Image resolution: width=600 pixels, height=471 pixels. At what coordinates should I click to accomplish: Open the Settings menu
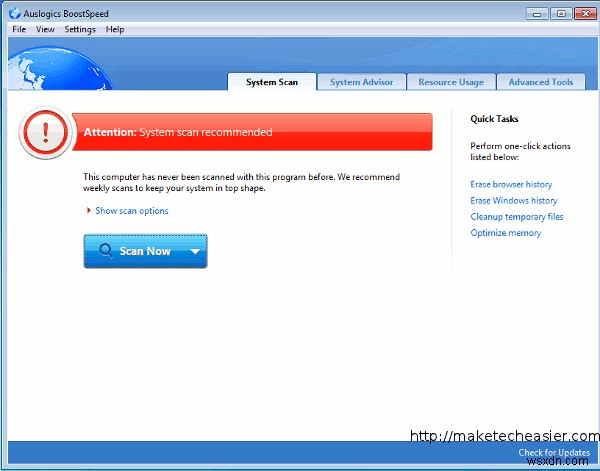point(80,29)
